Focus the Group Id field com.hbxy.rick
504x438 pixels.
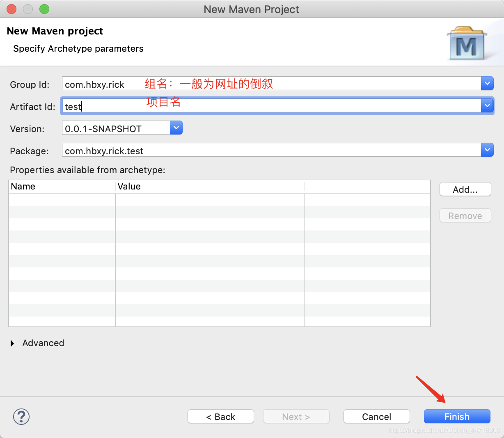pos(271,84)
